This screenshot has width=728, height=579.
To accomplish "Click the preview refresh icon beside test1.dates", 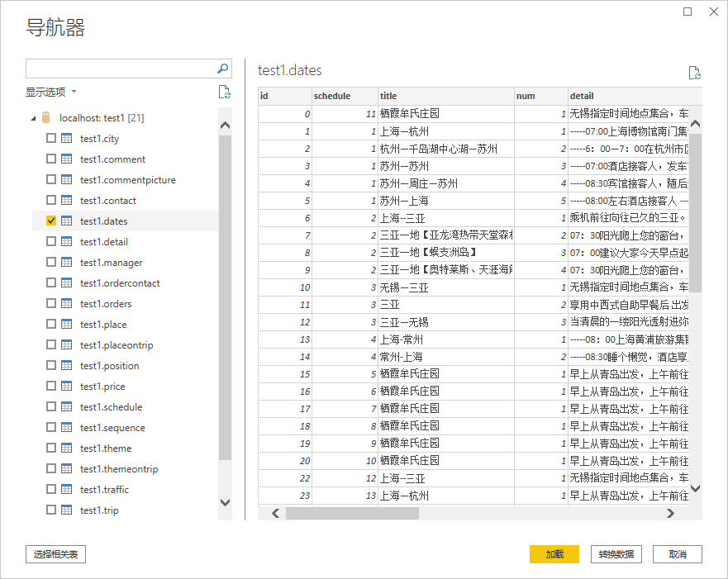I will pos(694,73).
